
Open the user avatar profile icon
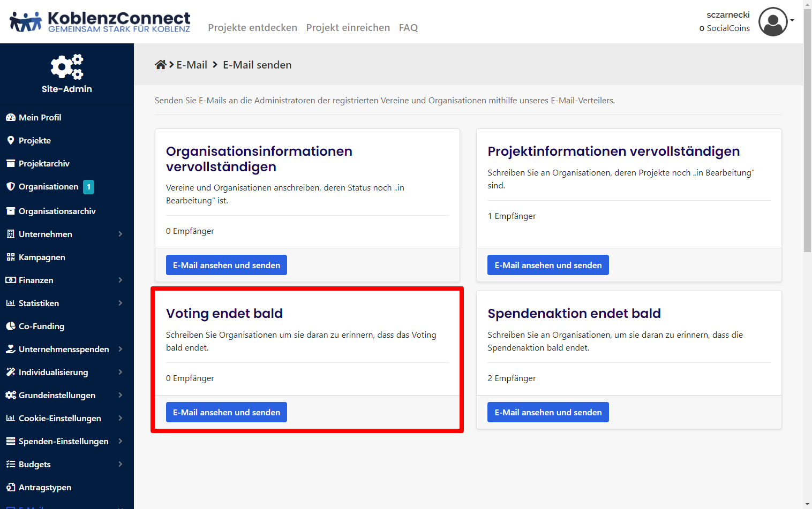[x=773, y=22]
